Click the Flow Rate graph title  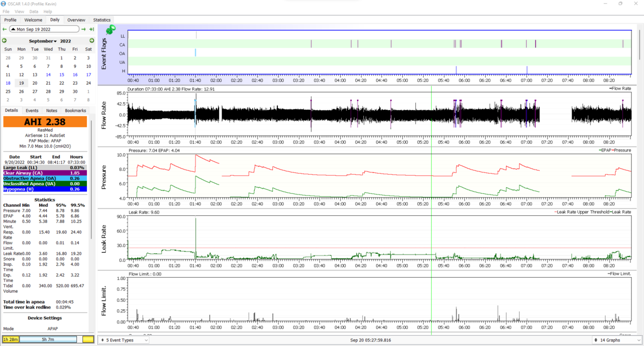(103, 115)
